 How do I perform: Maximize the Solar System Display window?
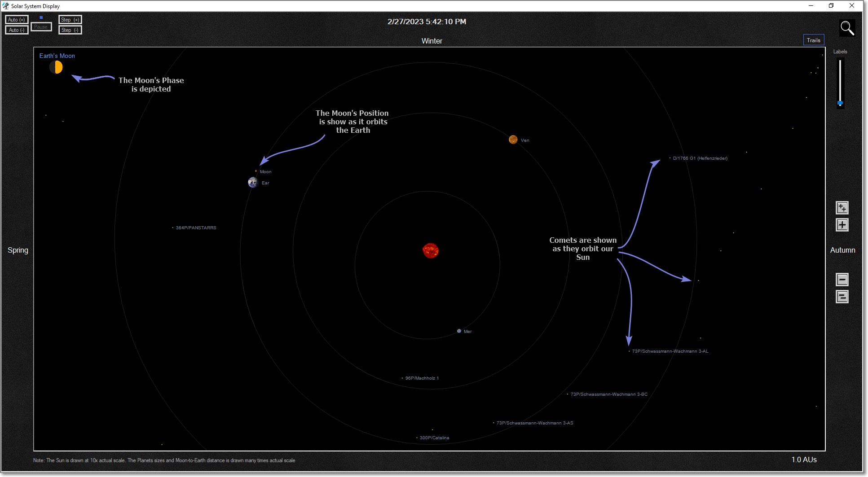[831, 6]
